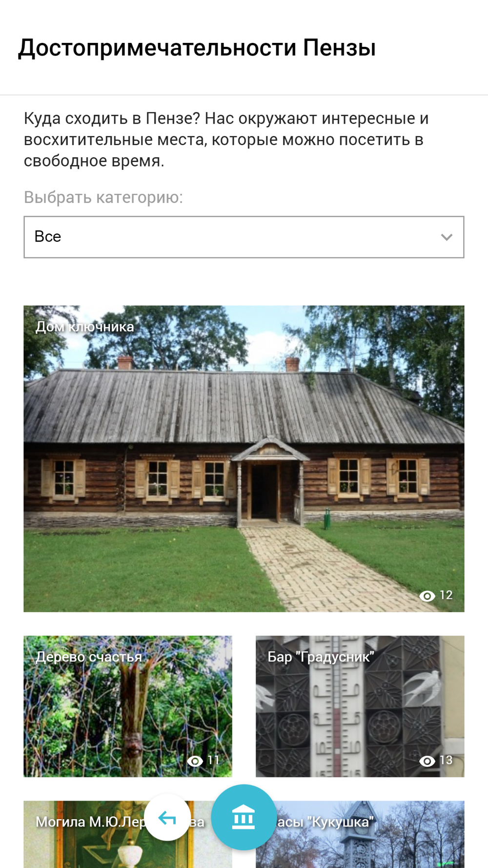This screenshot has height=868, width=488.
Task: Click the Достопримечательности Пензы header title
Action: click(197, 48)
